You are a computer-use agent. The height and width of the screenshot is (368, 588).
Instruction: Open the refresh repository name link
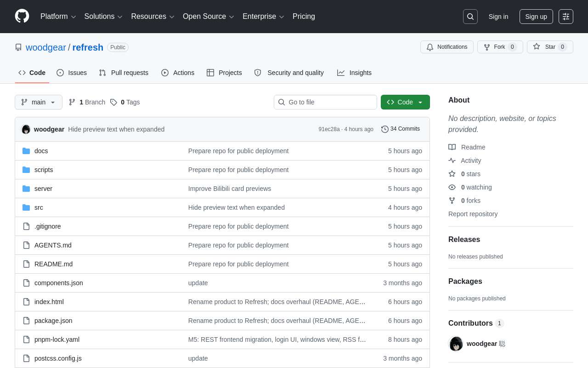pyautogui.click(x=88, y=47)
